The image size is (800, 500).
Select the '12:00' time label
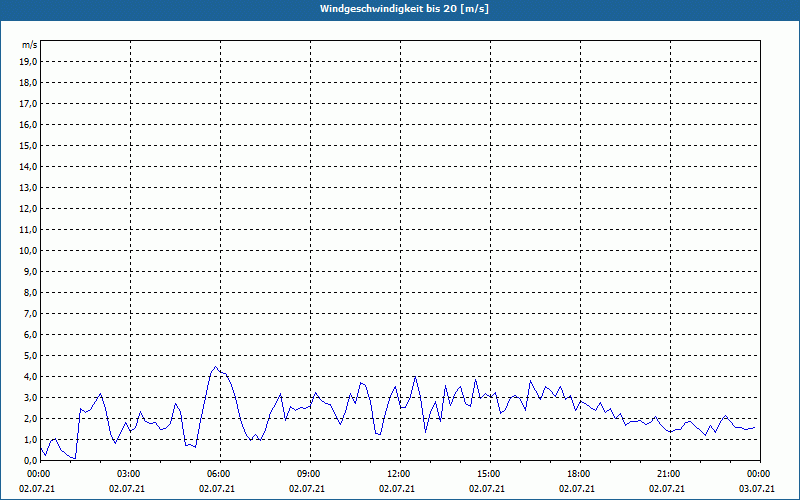(399, 474)
